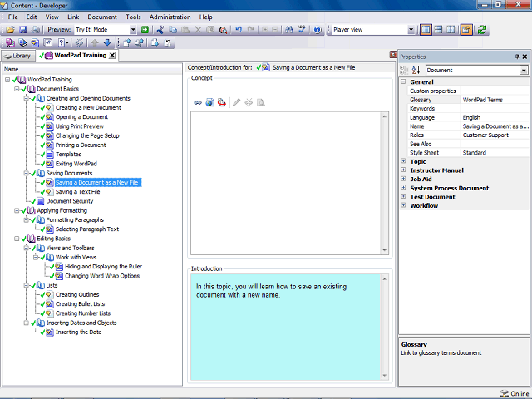Open the File menu
Viewport: 532px width, 399px height.
pos(13,17)
